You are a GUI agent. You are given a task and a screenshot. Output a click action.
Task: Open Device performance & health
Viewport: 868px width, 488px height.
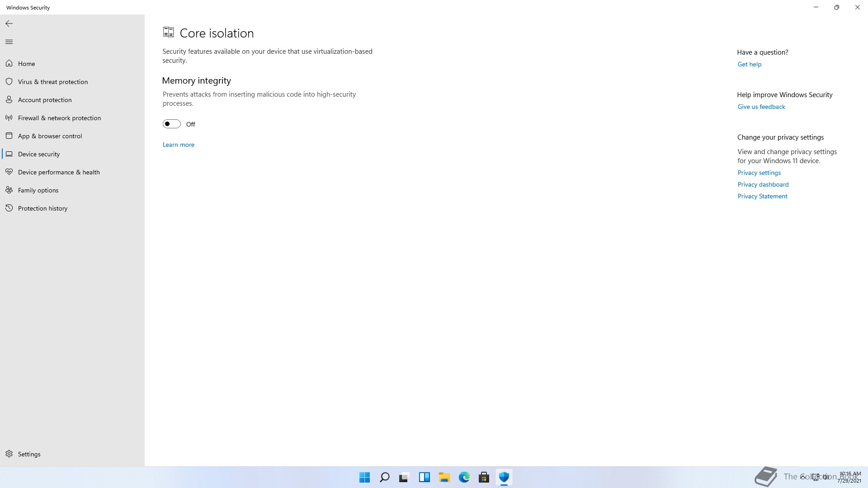point(72,172)
